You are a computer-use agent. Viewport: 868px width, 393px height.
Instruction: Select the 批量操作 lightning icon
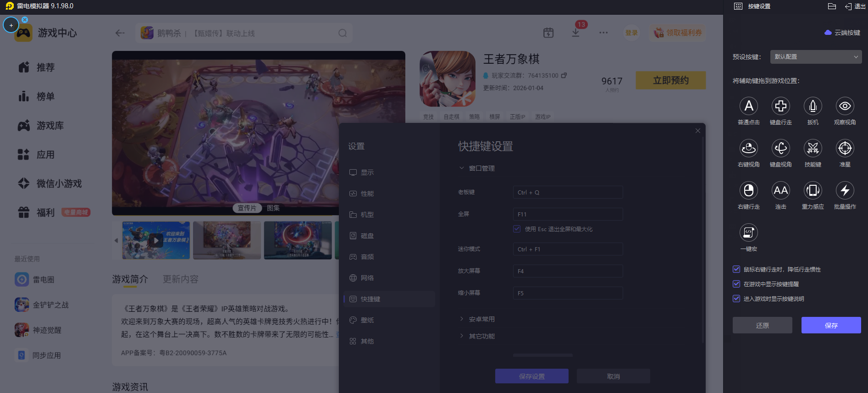pos(845,190)
